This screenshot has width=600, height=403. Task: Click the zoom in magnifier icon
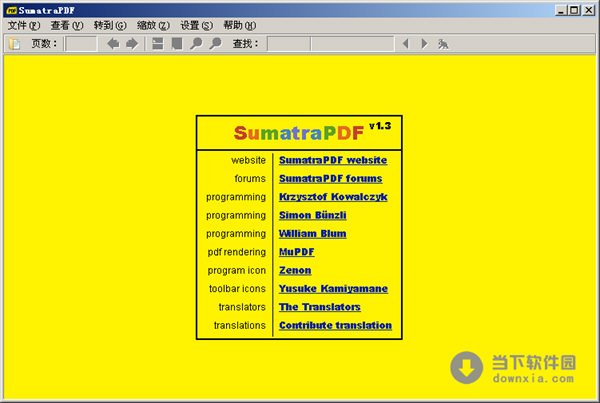click(215, 44)
